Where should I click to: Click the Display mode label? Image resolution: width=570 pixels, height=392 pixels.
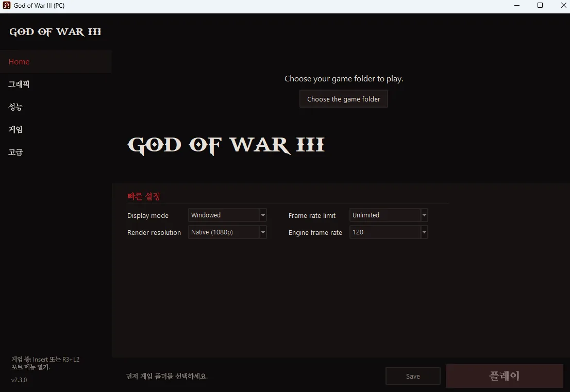click(148, 215)
